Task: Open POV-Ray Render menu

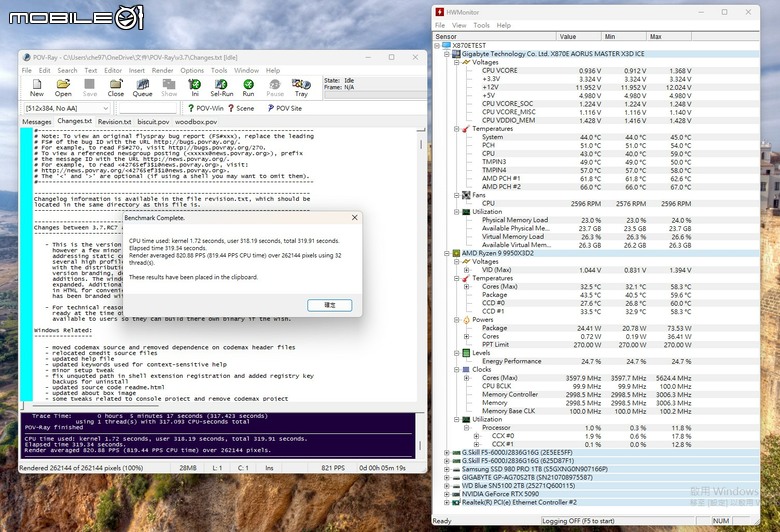Action: 162,70
